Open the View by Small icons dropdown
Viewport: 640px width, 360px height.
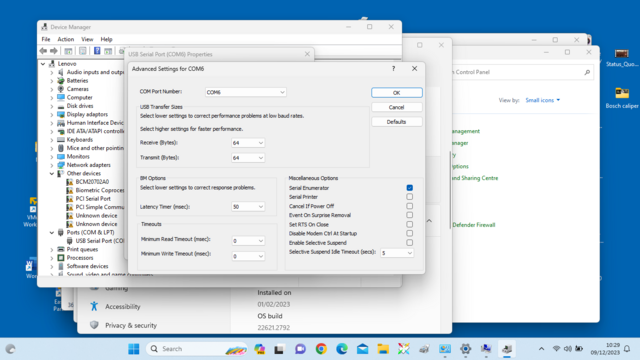point(542,100)
